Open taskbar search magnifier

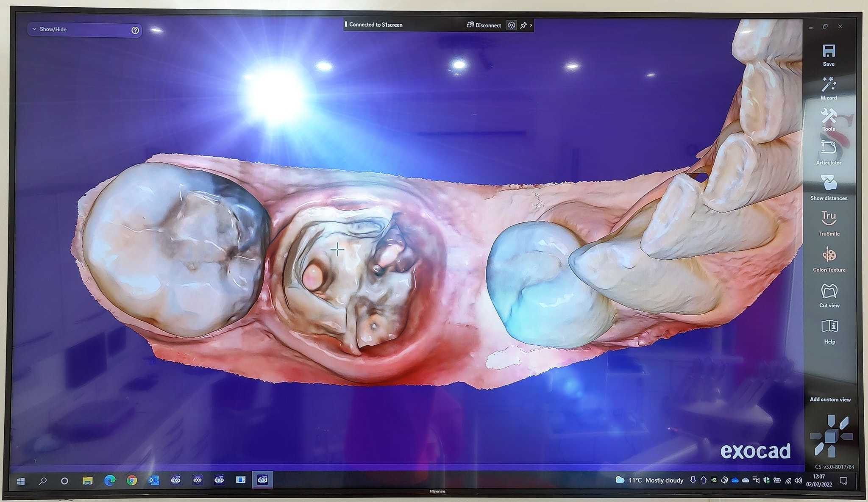tap(43, 481)
